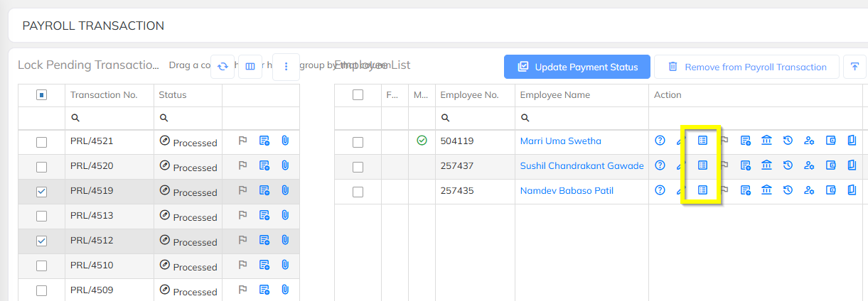Open Sushil Chandrakant Gawade employee link

point(582,165)
